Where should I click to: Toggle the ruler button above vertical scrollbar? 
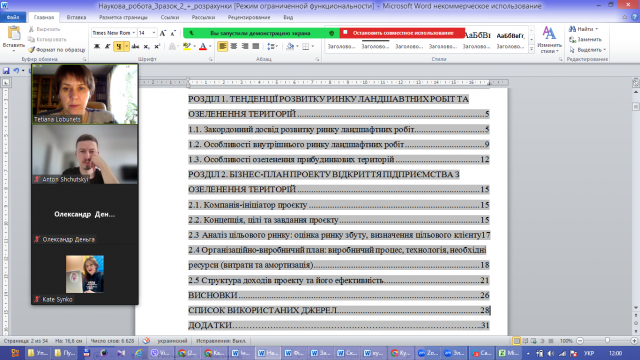[636, 83]
